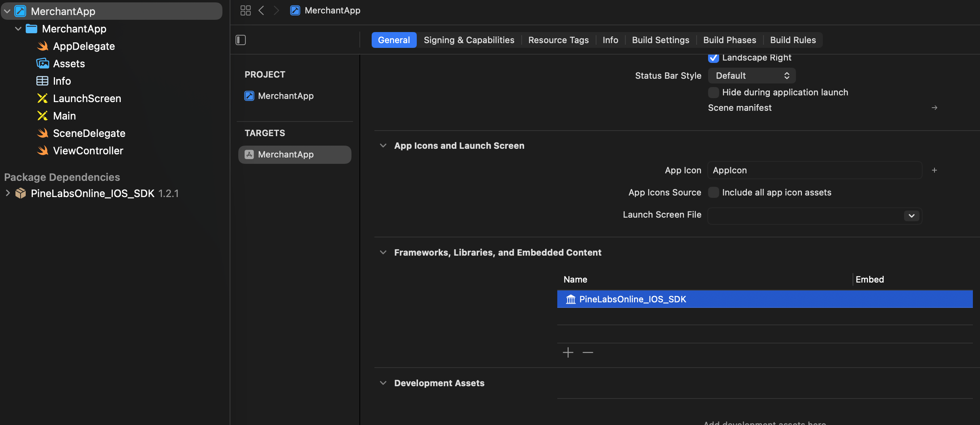Screen dimensions: 980x425
Task: Go back using the left chevron arrow
Action: click(x=261, y=11)
